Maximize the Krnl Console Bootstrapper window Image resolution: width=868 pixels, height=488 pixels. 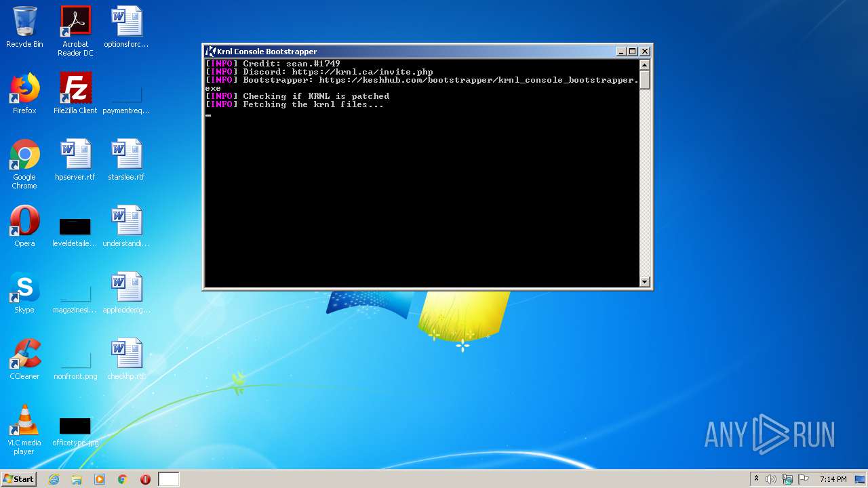pos(632,52)
